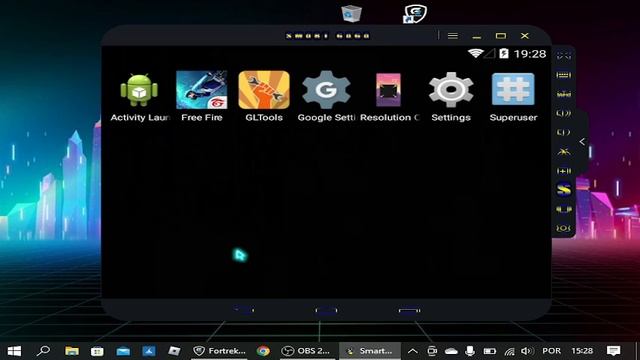Tap the Android back navigation button
Screen dimensions: 640x360
coord(244,310)
